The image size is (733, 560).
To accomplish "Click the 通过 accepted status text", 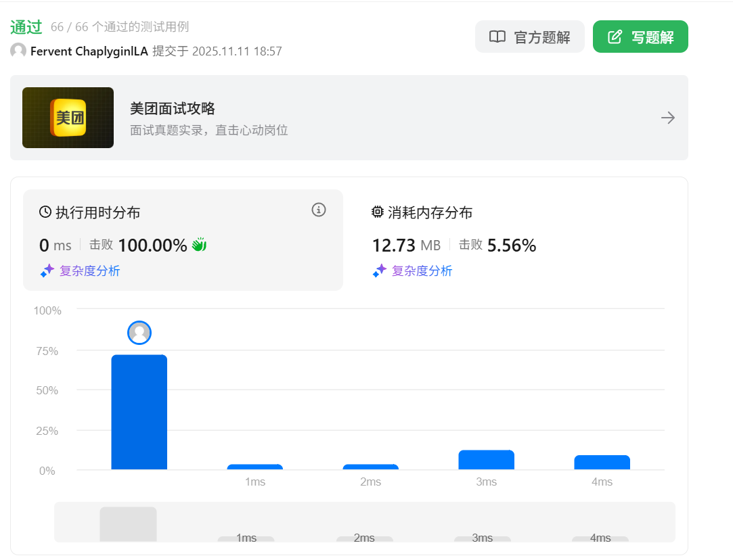I will point(26,27).
